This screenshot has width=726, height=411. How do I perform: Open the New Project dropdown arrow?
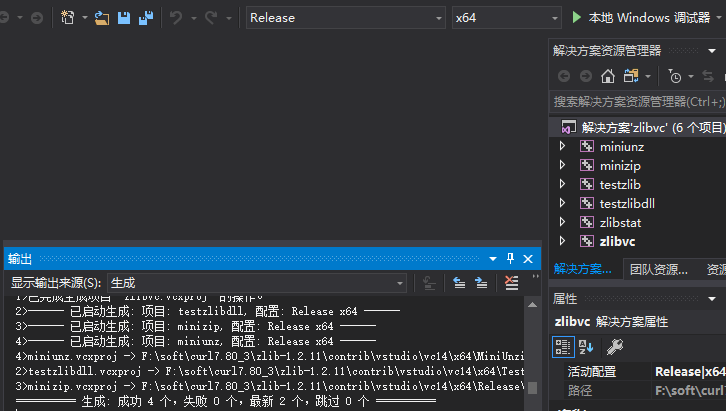pyautogui.click(x=85, y=18)
